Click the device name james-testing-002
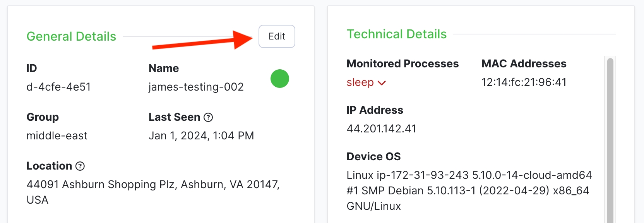This screenshot has width=644, height=223. 196,87
